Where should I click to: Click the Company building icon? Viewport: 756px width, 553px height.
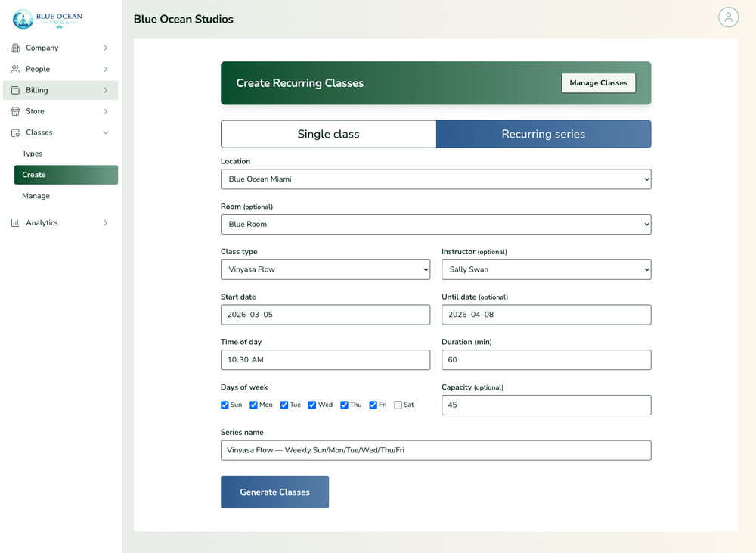15,48
